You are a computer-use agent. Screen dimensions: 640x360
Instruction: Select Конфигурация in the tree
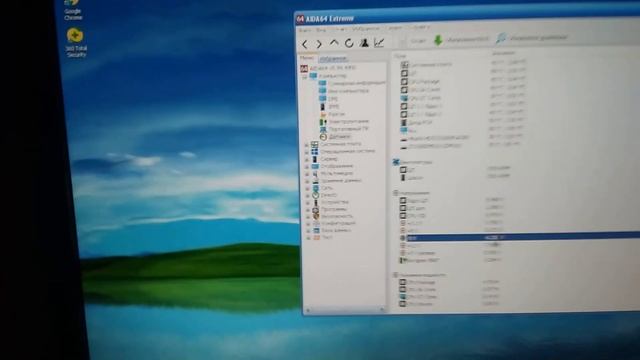coord(338,223)
